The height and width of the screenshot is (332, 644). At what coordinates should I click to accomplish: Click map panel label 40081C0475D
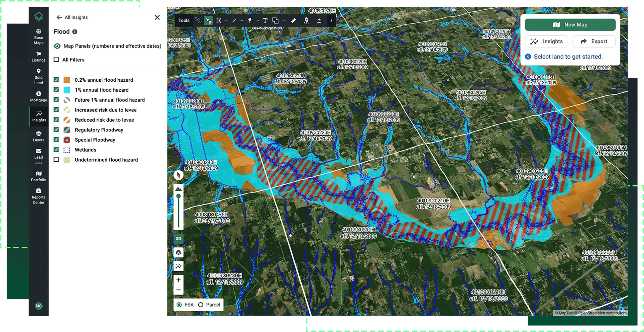212,215
